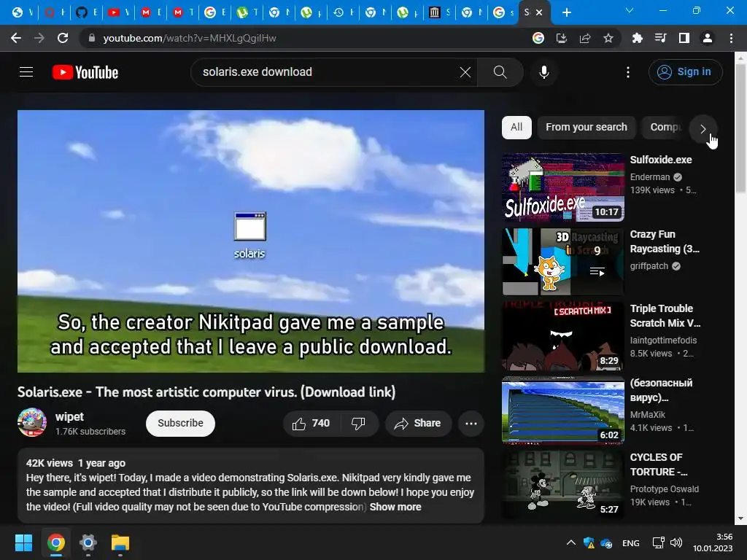Click the address bar URL
747x560 pixels.
(189, 38)
